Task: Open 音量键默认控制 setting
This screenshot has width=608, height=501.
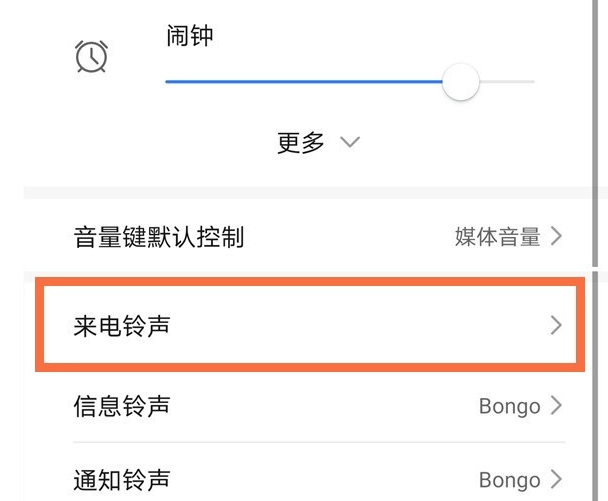Action: pyautogui.click(x=159, y=237)
